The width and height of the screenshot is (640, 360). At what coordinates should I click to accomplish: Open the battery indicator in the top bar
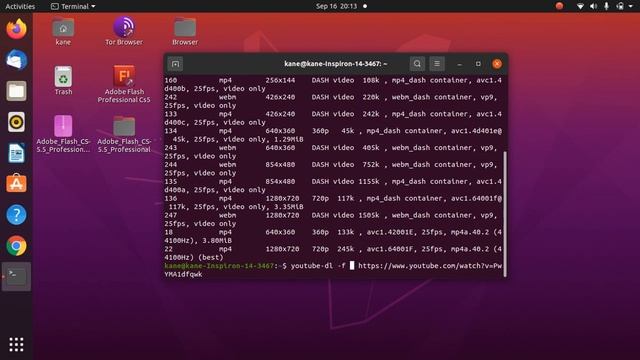tap(620, 6)
